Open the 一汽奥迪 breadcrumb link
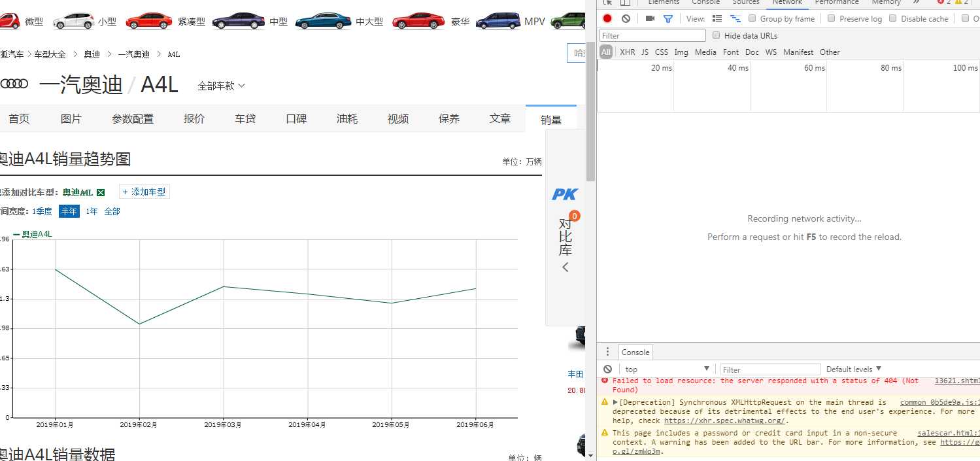Image resolution: width=980 pixels, height=461 pixels. 134,54
